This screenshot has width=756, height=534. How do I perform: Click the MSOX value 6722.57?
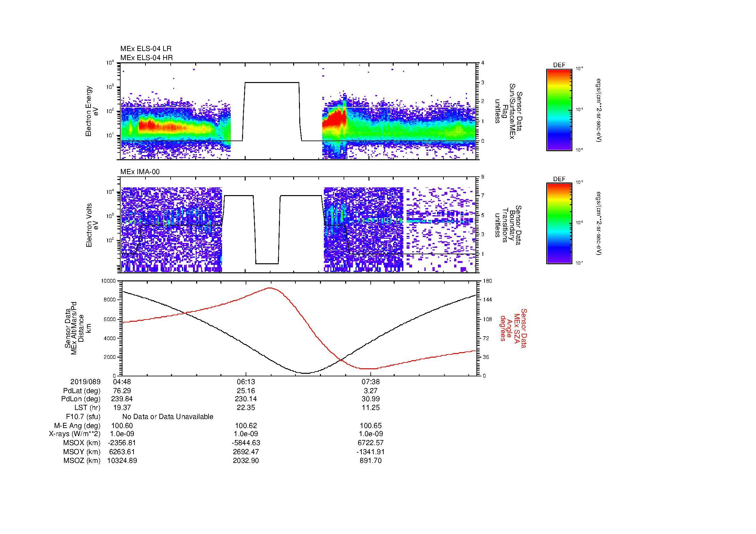pos(371,443)
